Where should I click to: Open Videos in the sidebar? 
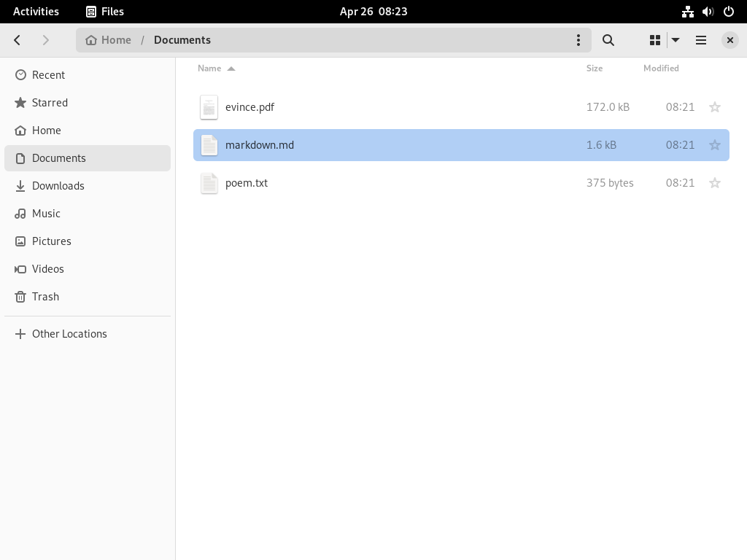click(88, 268)
